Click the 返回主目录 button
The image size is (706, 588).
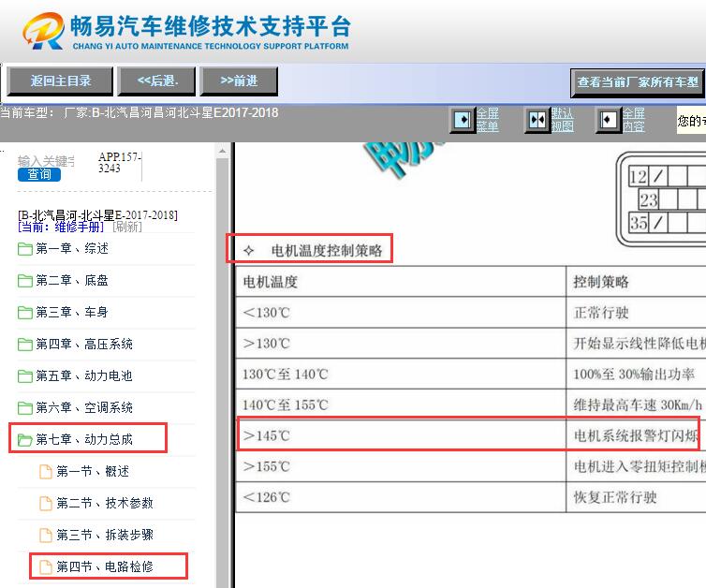click(60, 81)
